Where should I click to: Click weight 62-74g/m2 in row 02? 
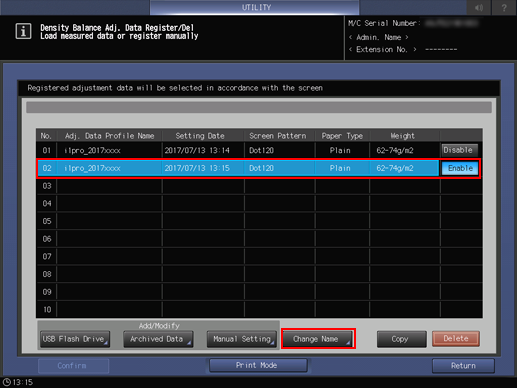(395, 168)
